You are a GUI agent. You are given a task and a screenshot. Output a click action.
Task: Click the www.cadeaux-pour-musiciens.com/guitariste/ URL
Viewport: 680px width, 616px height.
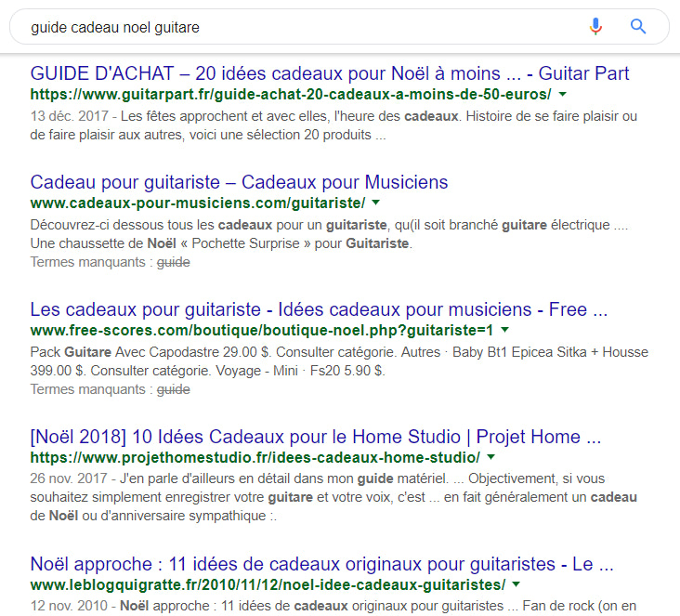[x=198, y=203]
